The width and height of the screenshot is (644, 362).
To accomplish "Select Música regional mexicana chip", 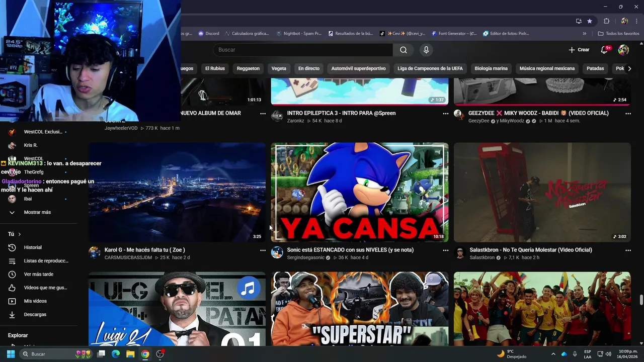I will (x=547, y=68).
